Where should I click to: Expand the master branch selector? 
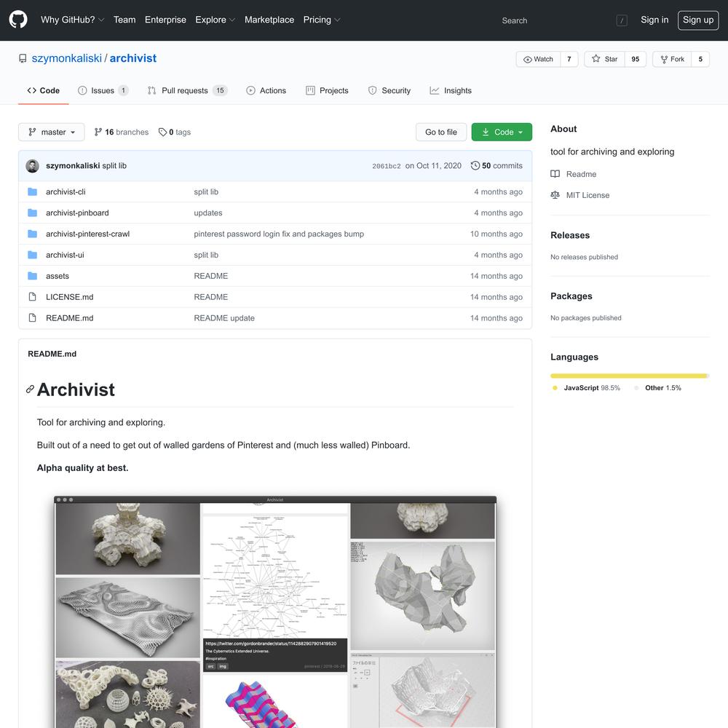click(x=52, y=132)
